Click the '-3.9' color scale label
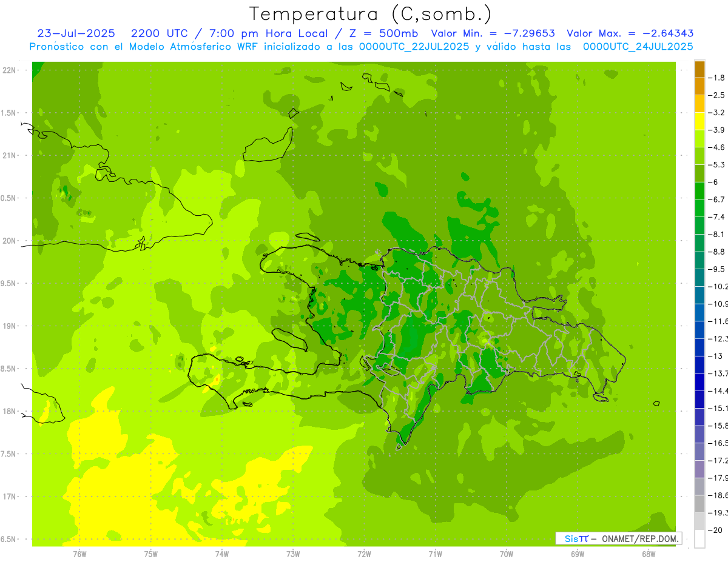 (x=716, y=130)
